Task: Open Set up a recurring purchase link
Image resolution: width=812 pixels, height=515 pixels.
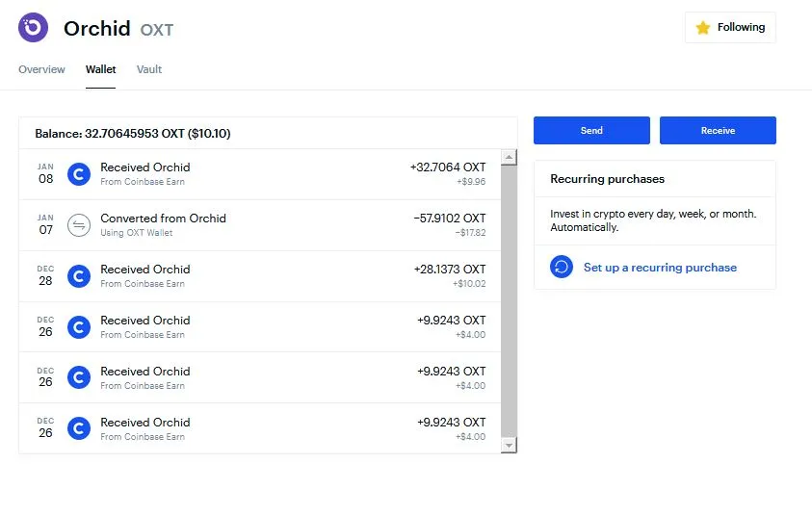Action: click(x=660, y=268)
